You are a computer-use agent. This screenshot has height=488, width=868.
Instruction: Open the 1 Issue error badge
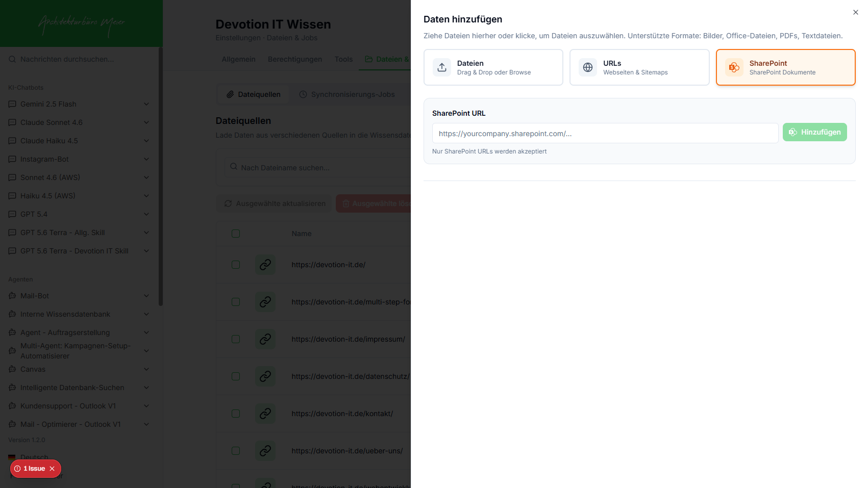point(34,469)
